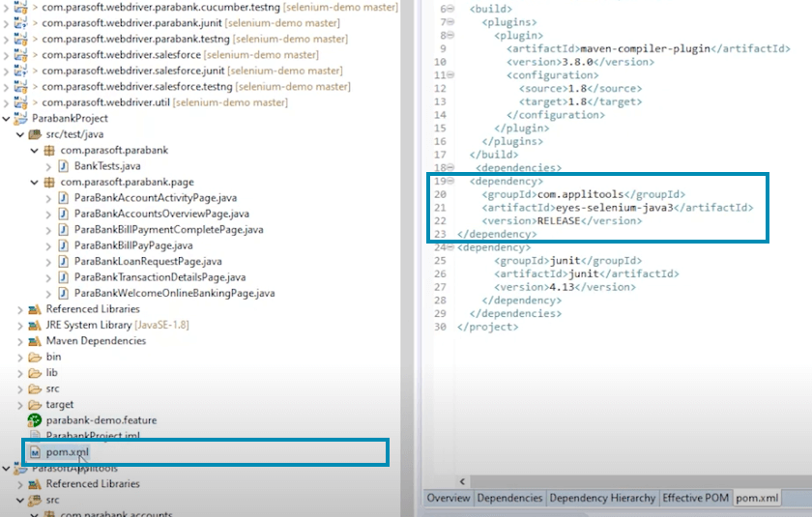Collapse the ParabankProject tree node
Image resolution: width=812 pixels, height=517 pixels.
8,119
